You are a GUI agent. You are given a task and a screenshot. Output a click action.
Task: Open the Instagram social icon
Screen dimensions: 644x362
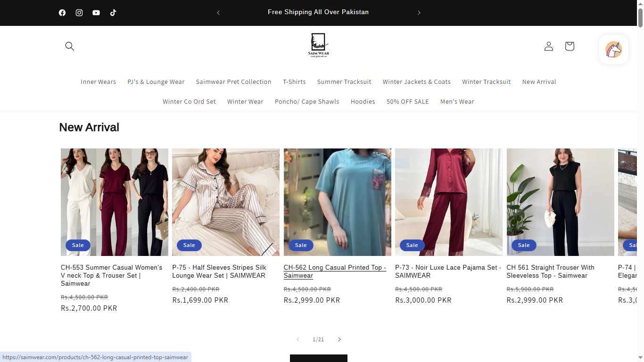[79, 13]
